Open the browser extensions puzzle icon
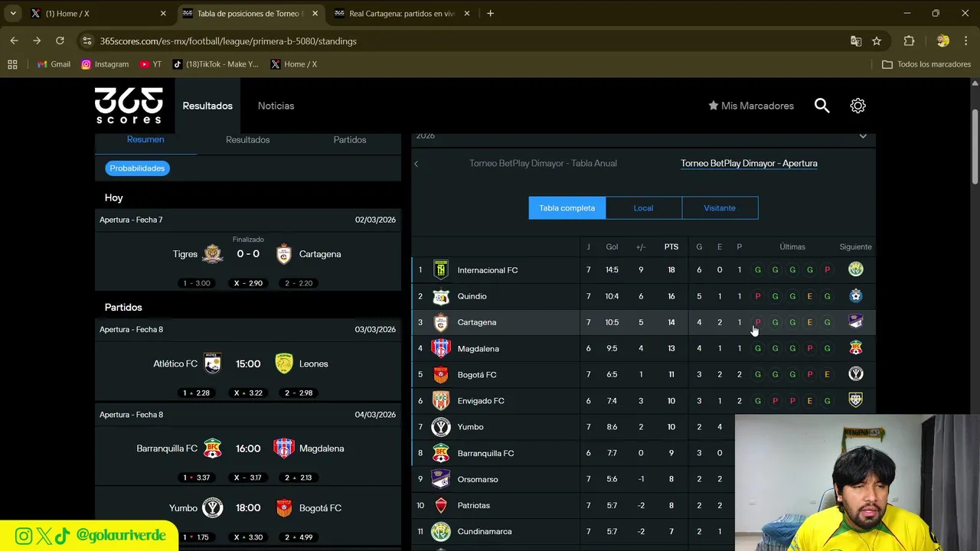 point(909,41)
